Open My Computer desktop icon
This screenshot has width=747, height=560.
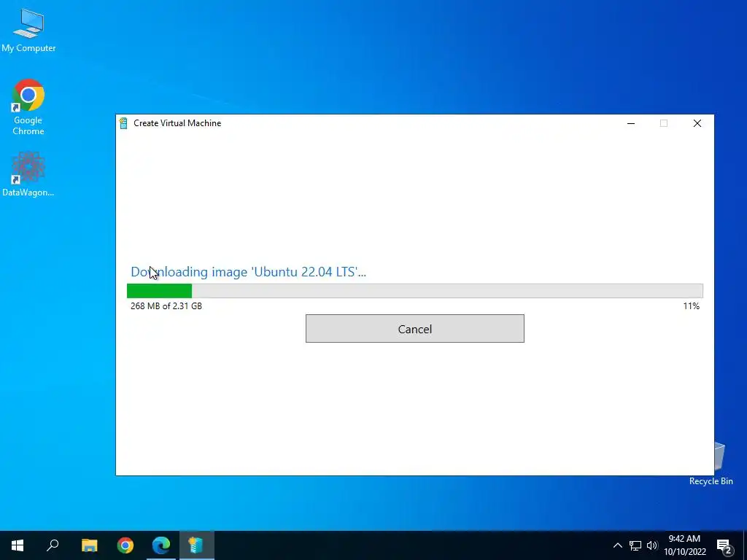click(28, 30)
